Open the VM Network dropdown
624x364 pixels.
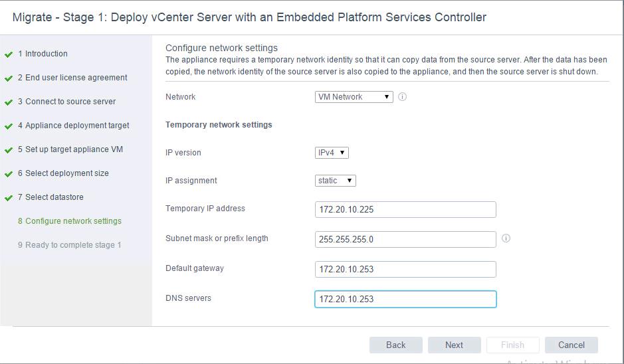click(354, 97)
